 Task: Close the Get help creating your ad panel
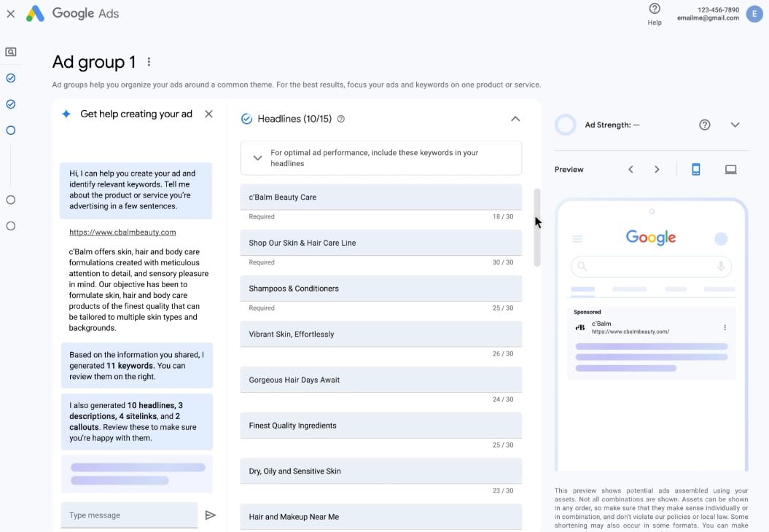tap(208, 114)
